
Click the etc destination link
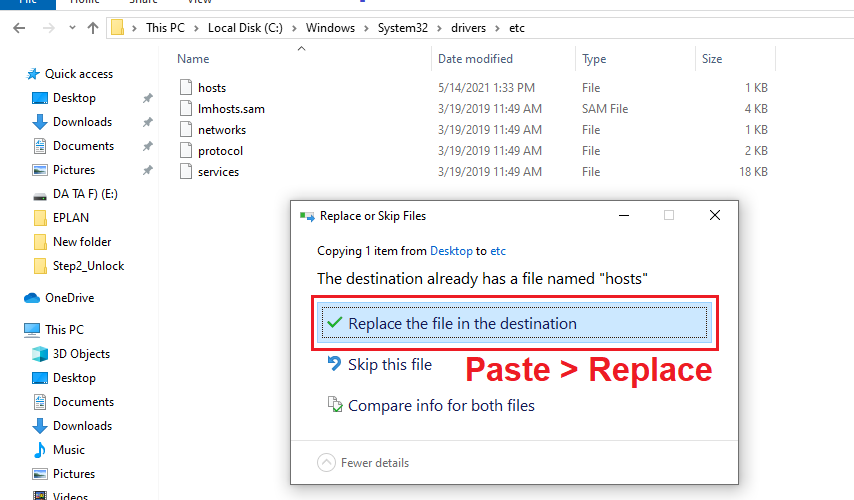[x=497, y=251]
